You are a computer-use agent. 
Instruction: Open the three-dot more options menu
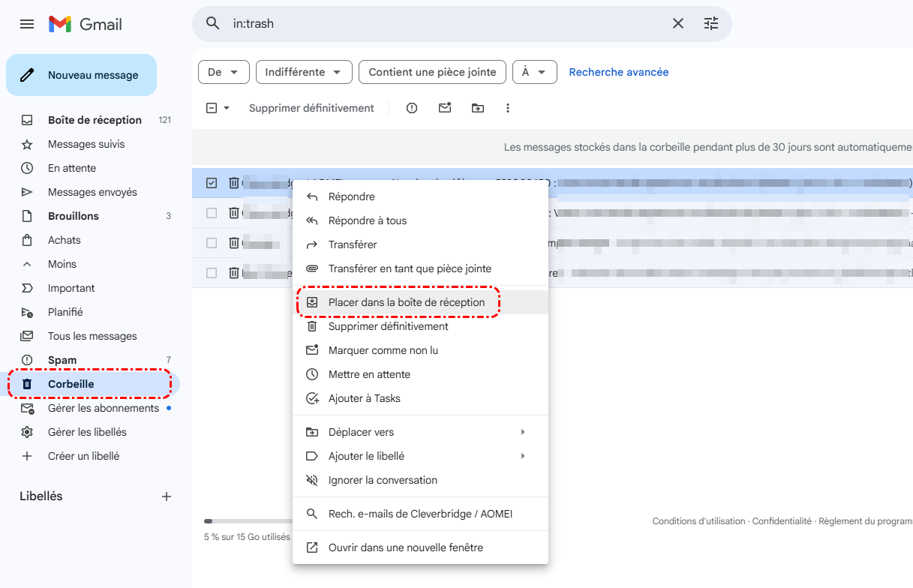coord(508,108)
